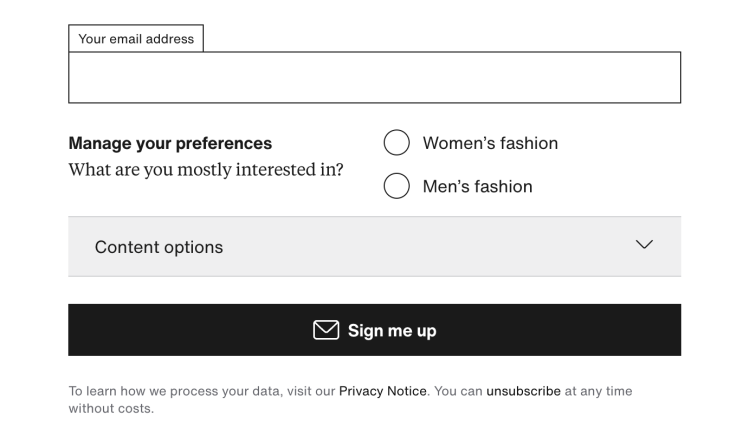Focus the email address input field

click(374, 78)
